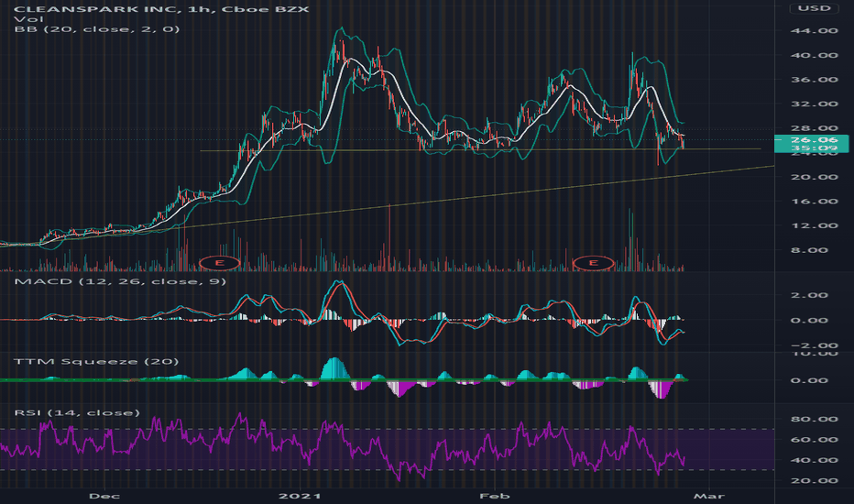Image resolution: width=854 pixels, height=504 pixels.
Task: Click the 20.00 price axis label
Action: (x=815, y=177)
